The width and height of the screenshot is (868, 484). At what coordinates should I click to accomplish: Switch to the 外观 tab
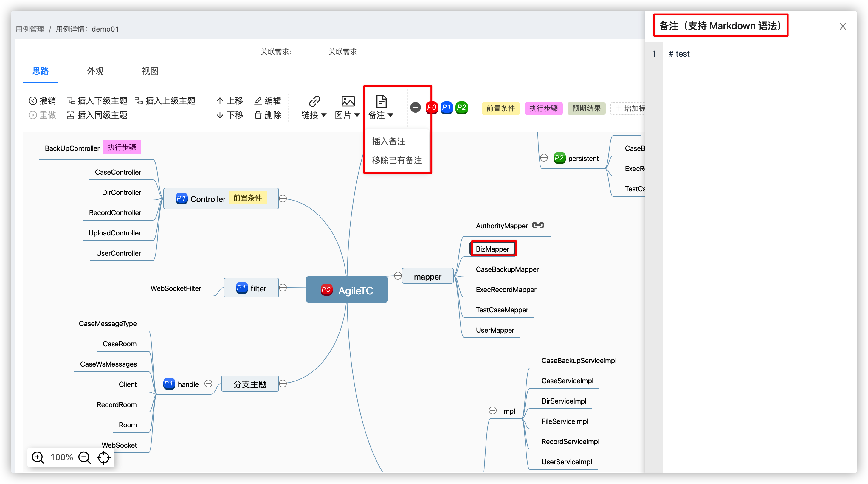click(x=95, y=71)
